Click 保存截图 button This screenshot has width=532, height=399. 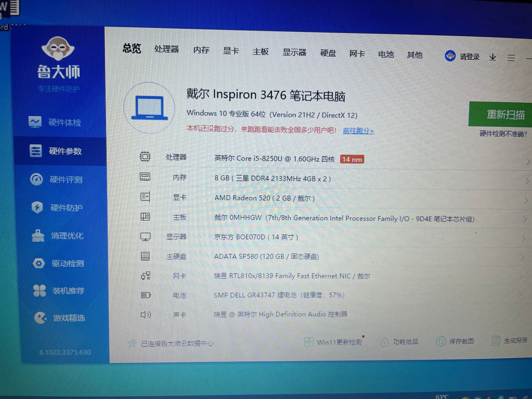455,341
